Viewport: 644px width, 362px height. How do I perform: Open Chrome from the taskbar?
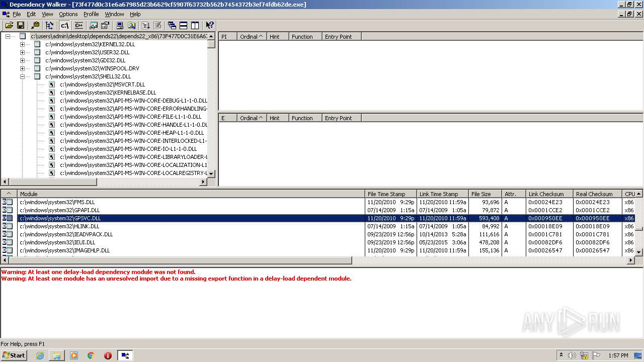point(91,355)
